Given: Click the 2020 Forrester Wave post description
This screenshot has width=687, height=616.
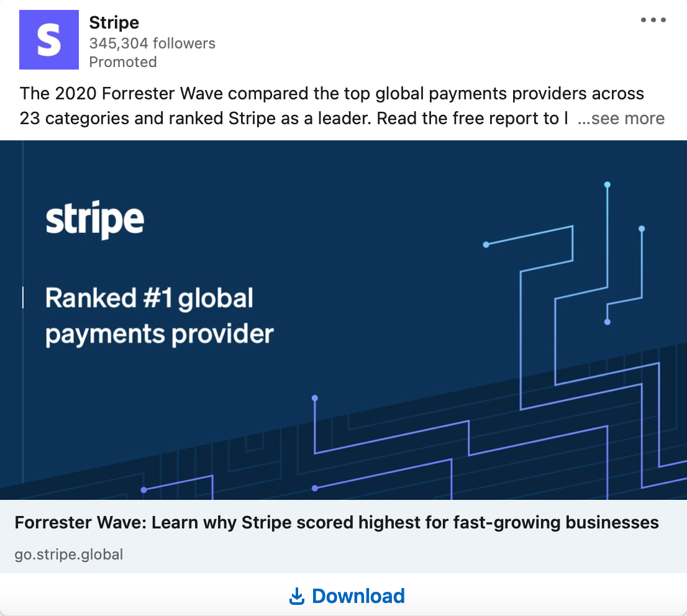Looking at the screenshot, I should pos(332,106).
